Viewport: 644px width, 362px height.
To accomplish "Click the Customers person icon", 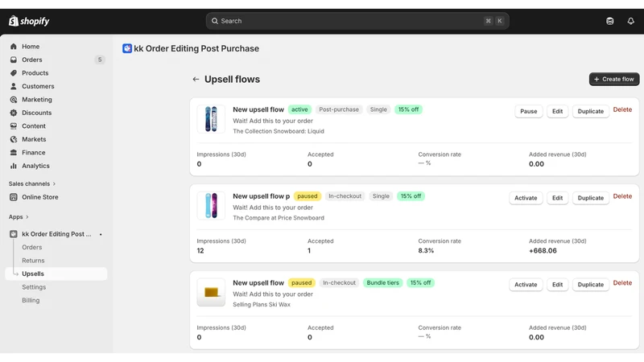I will [14, 86].
